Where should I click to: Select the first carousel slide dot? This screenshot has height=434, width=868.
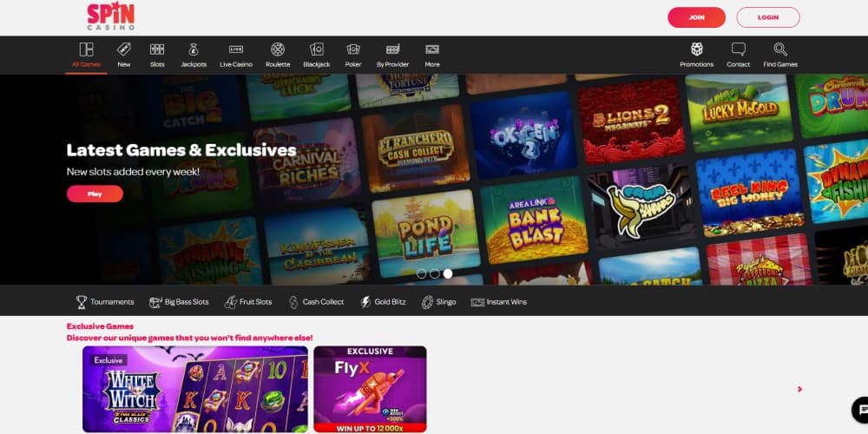[421, 273]
